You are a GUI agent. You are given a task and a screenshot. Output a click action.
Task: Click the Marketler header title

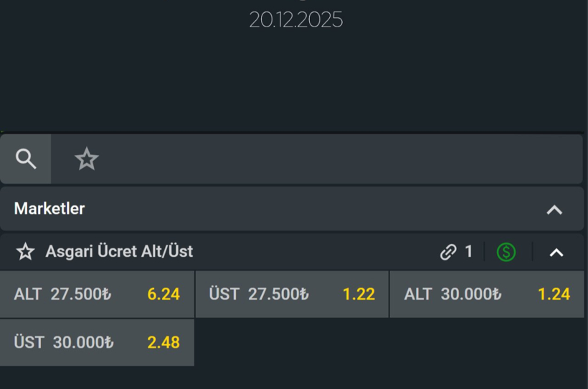[49, 209]
